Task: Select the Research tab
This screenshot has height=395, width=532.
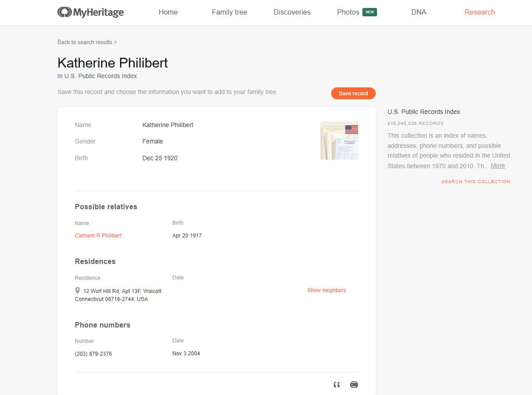Action: 479,12
